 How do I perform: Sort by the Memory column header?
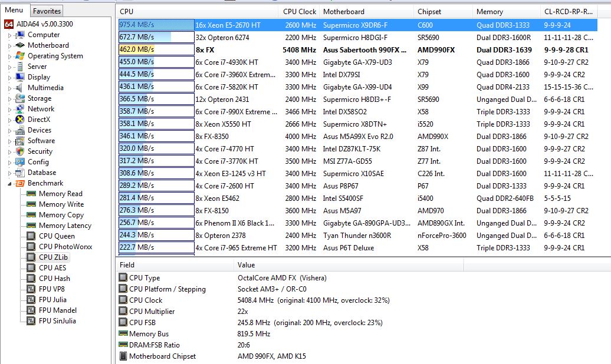(507, 12)
